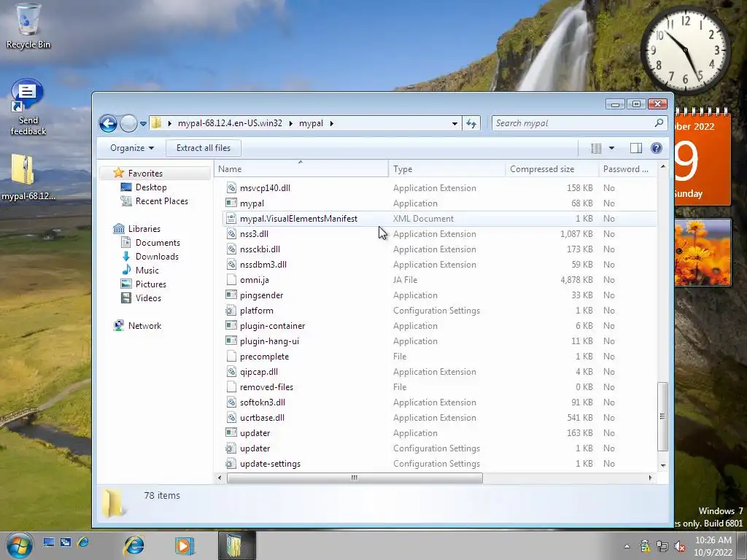
Task: Open Desktop in navigation pane
Action: [x=151, y=187]
